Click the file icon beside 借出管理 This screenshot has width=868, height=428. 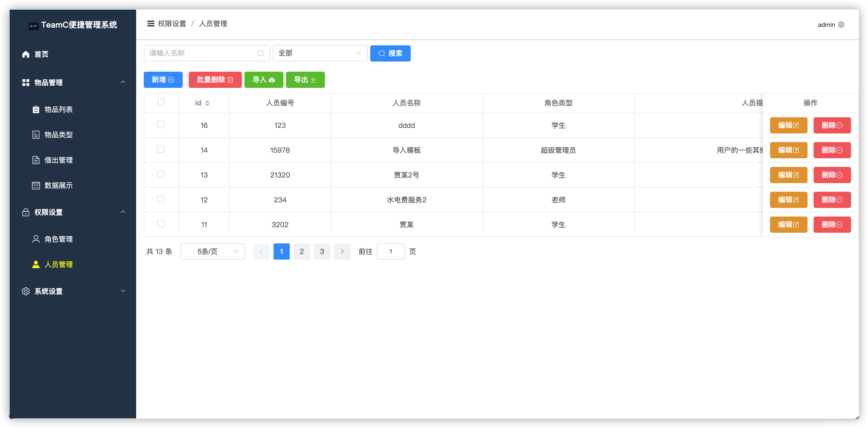(x=36, y=160)
